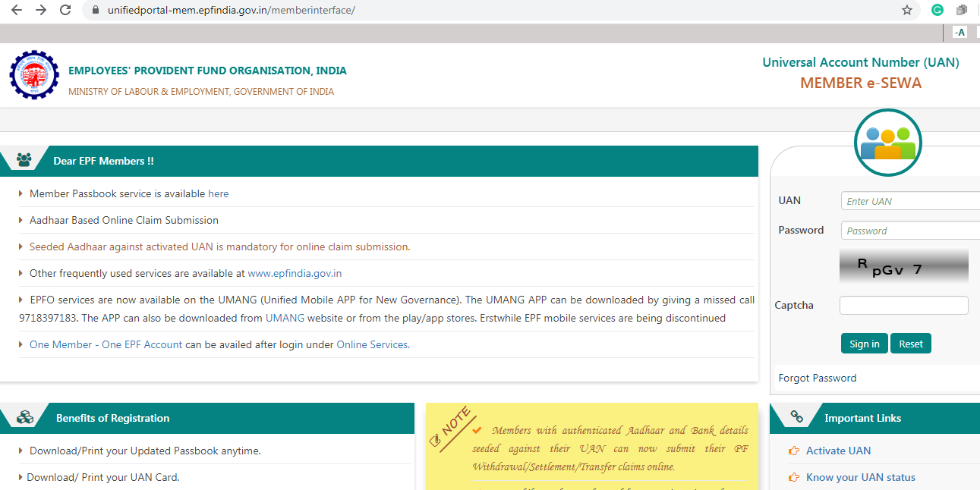Bookmark this page with the star icon

click(x=906, y=11)
